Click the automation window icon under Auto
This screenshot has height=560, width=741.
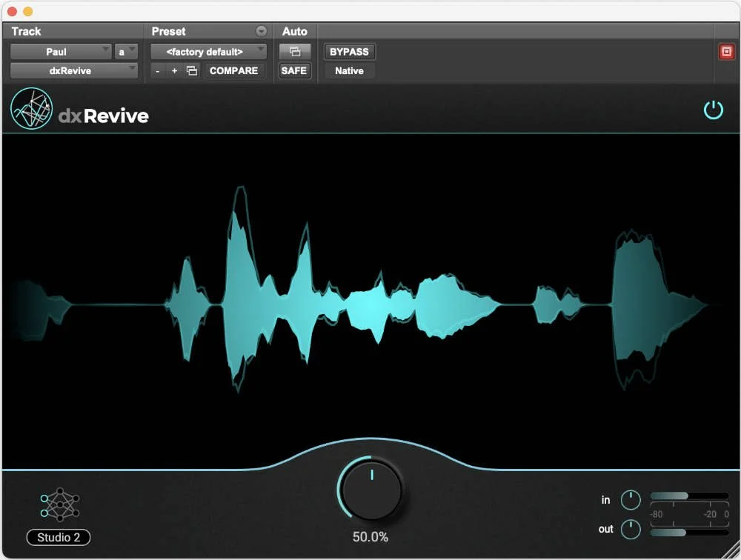click(x=293, y=51)
